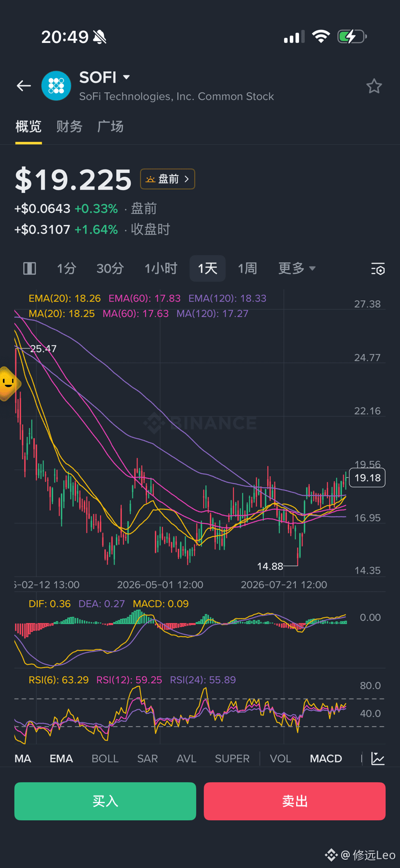Open the SOFI ticker dropdown arrow

coord(127,77)
